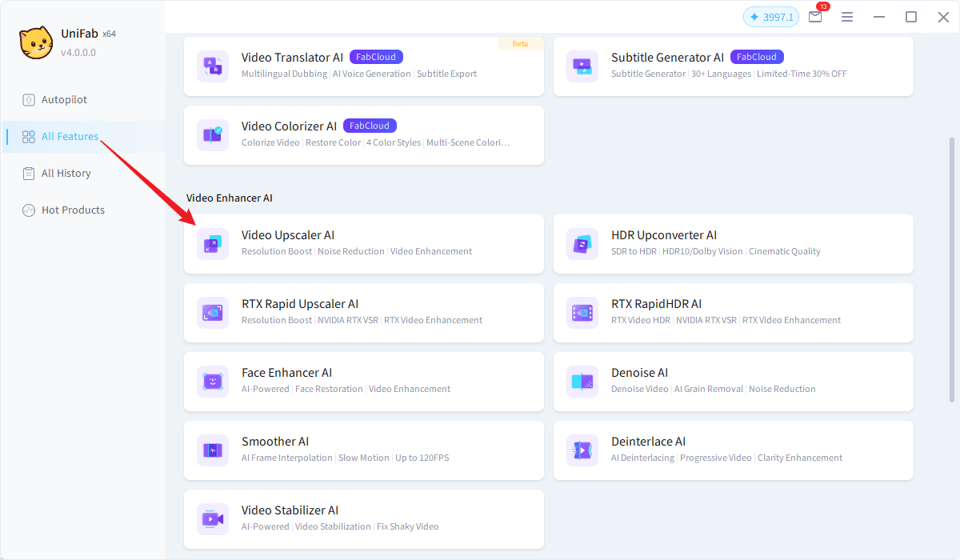Select the Smoother AI icon

pos(213,450)
